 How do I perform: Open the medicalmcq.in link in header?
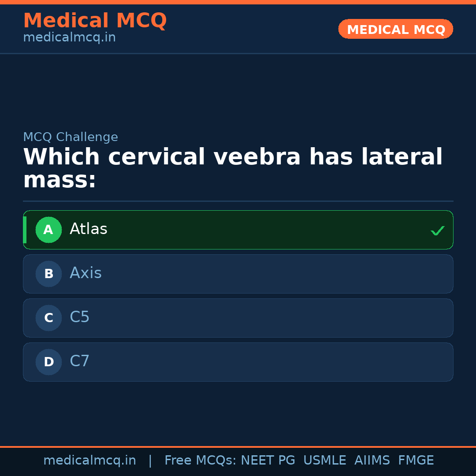(69, 38)
